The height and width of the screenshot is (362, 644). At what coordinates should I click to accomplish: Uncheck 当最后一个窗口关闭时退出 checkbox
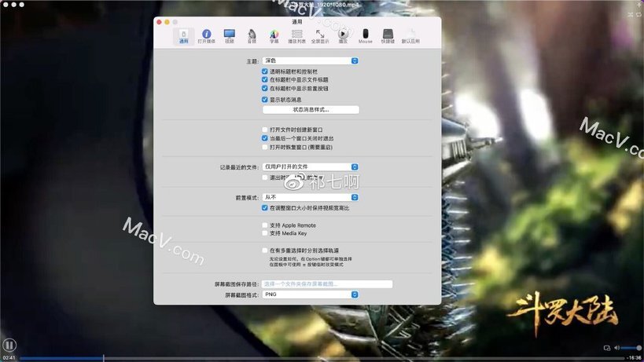click(x=264, y=138)
